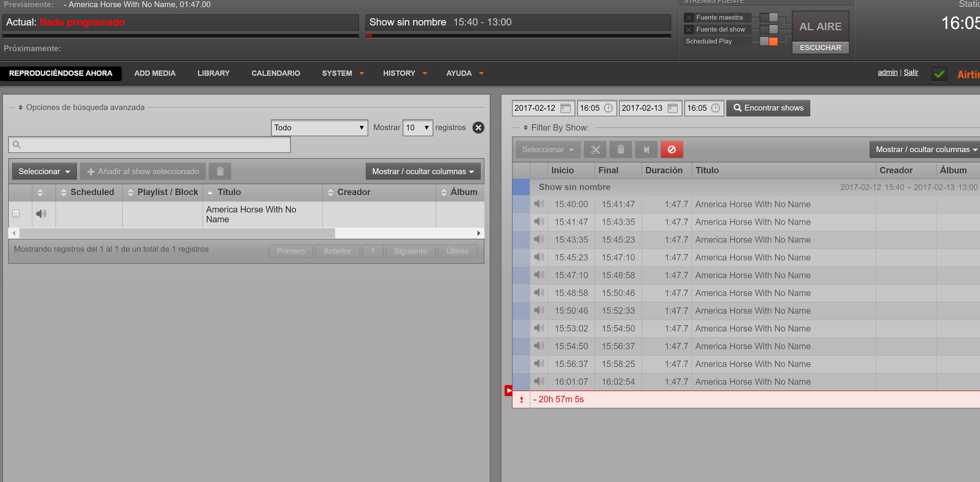This screenshot has height=482, width=980.
Task: Click the ESCUCHAR button
Action: click(820, 48)
